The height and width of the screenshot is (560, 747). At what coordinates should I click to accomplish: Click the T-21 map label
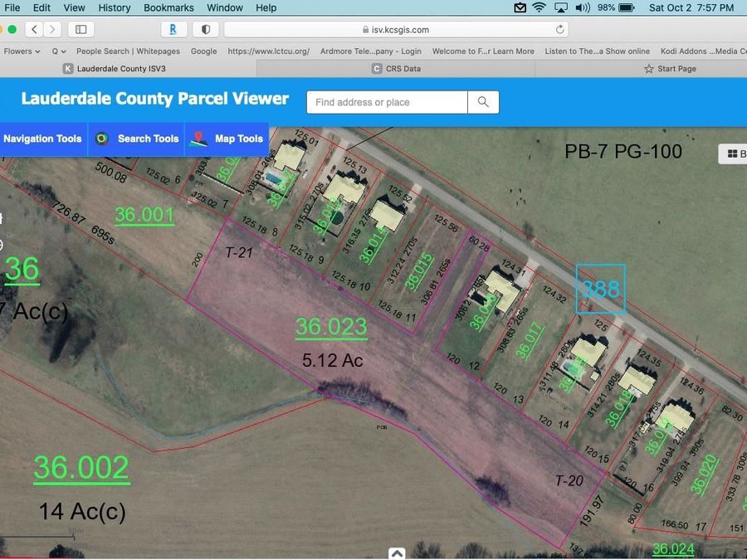click(239, 252)
